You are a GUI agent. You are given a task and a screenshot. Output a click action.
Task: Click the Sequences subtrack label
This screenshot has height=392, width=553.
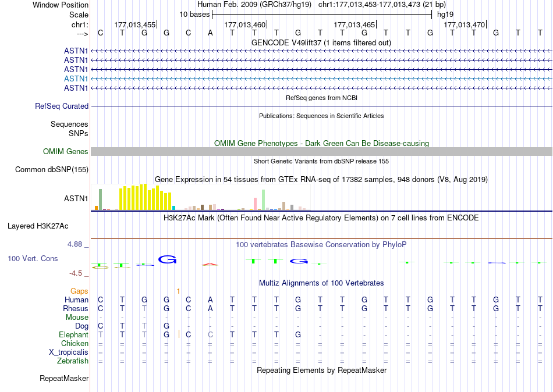tap(69, 124)
